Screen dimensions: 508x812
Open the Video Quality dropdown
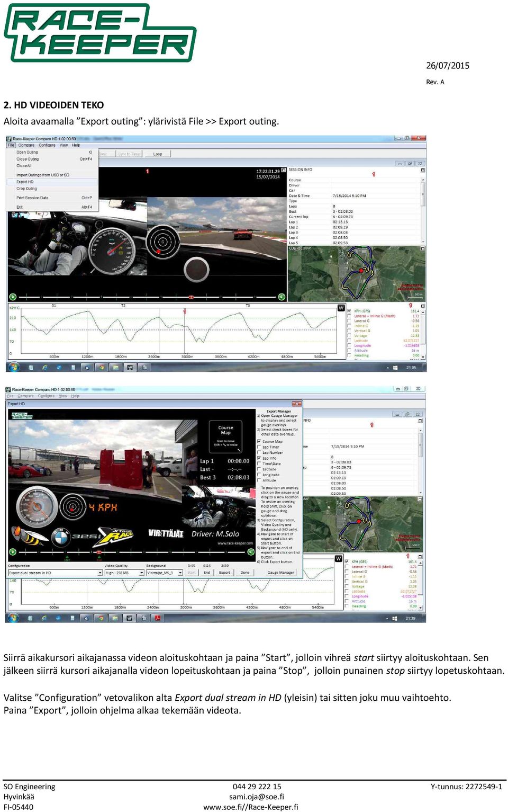124,573
